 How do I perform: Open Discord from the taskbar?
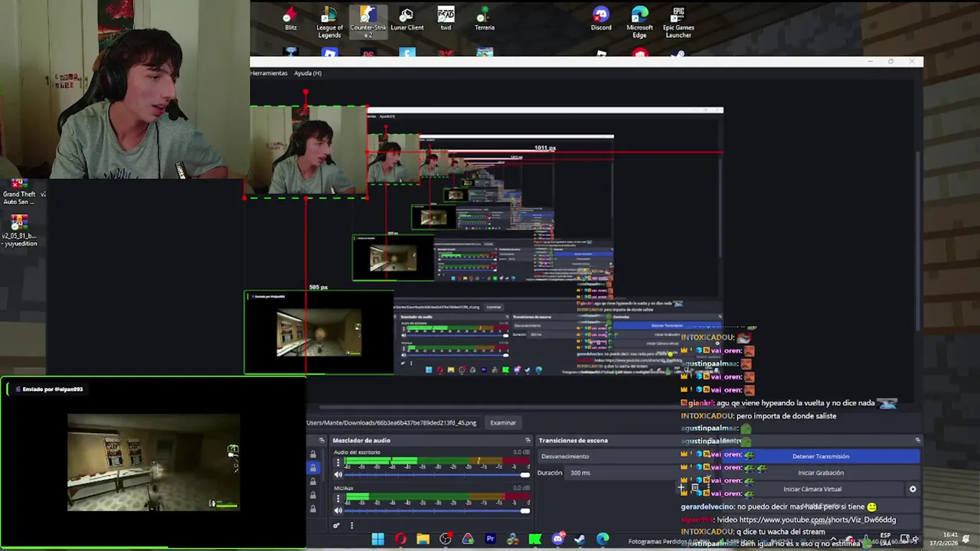[x=557, y=540]
